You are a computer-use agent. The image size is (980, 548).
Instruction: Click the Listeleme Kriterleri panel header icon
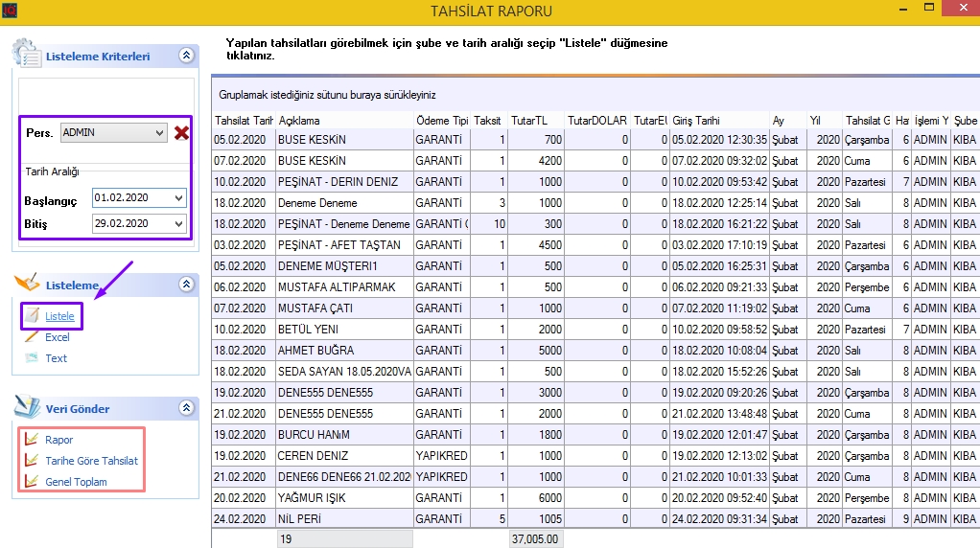[x=27, y=55]
